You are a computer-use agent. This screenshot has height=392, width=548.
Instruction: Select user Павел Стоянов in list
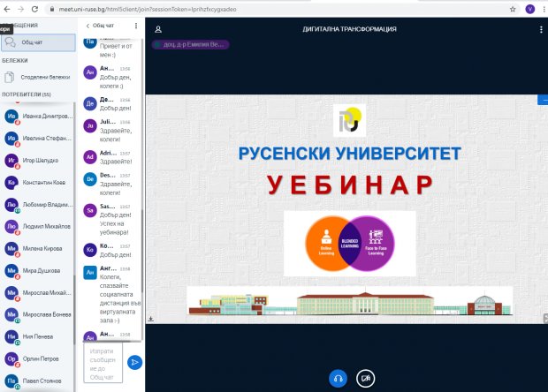pos(38,381)
